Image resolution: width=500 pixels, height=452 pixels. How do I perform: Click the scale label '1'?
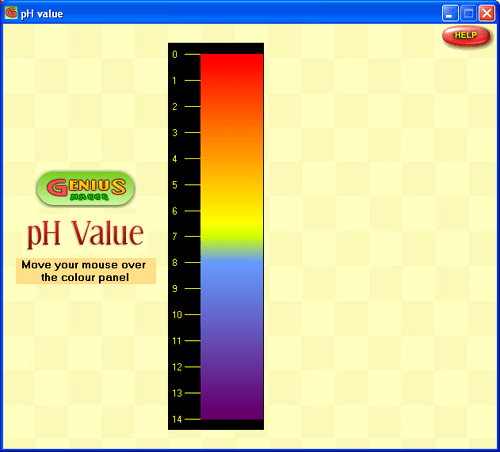tap(174, 80)
